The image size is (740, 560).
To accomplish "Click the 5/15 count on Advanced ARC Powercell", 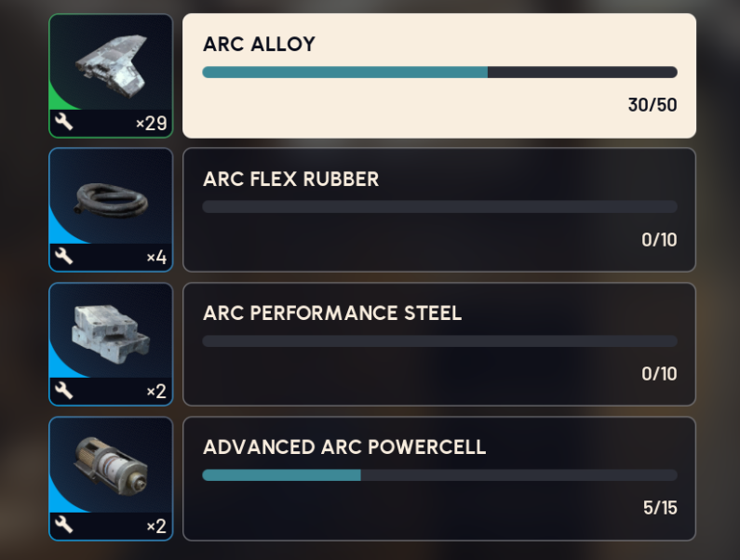I will [659, 508].
